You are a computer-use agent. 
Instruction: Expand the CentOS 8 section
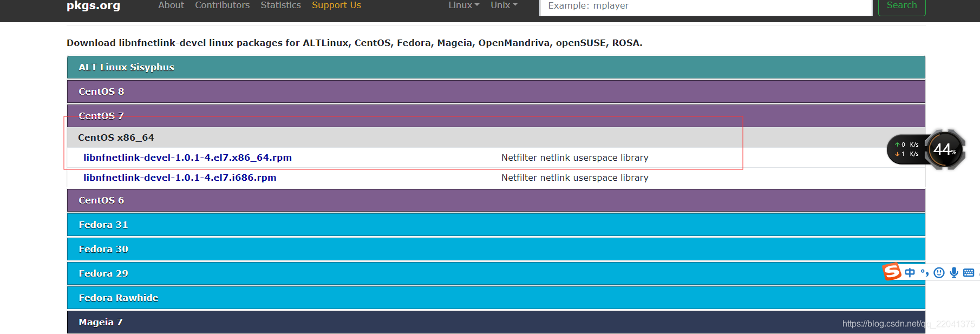tap(496, 91)
